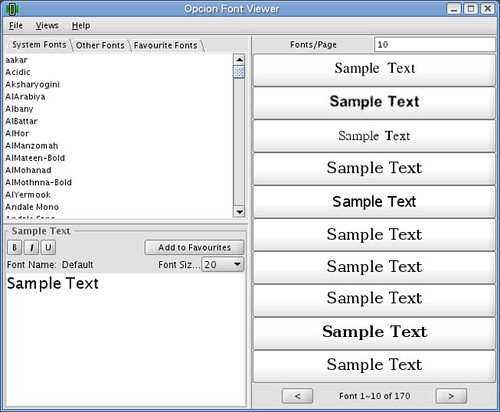Open the Font Size dropdown
Viewport: 500px width, 412px height.
[x=223, y=265]
